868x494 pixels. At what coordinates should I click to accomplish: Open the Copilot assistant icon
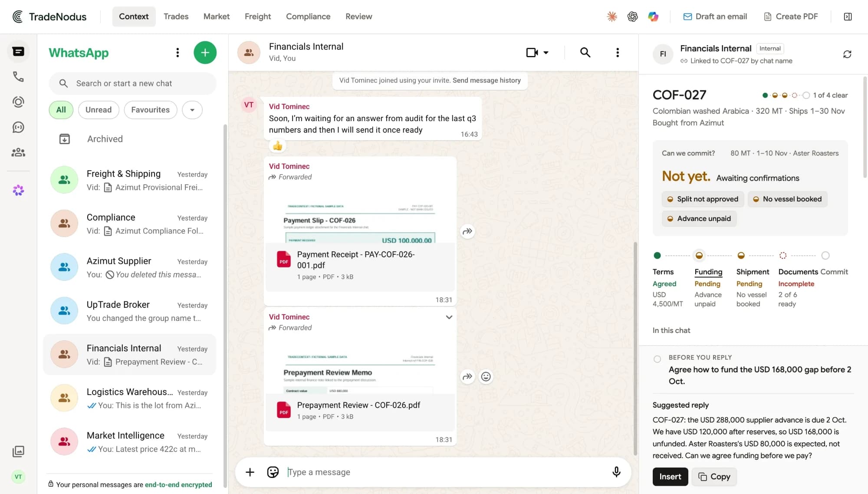coord(653,16)
